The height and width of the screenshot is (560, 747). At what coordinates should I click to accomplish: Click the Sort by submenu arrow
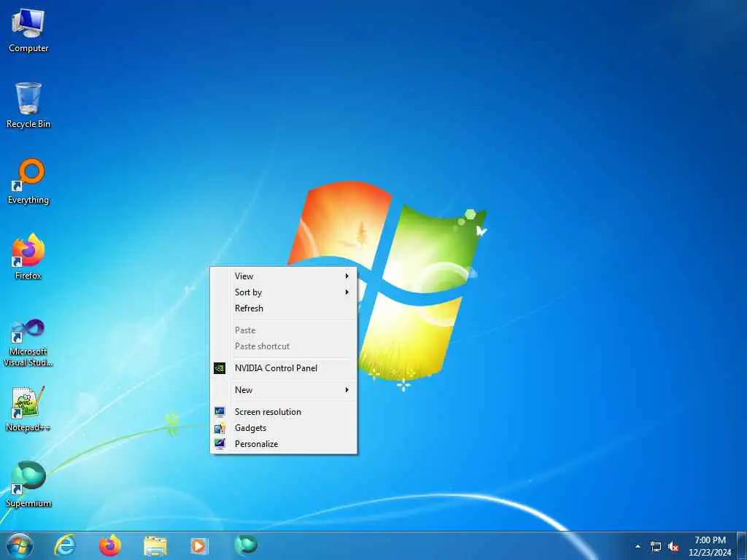click(347, 292)
